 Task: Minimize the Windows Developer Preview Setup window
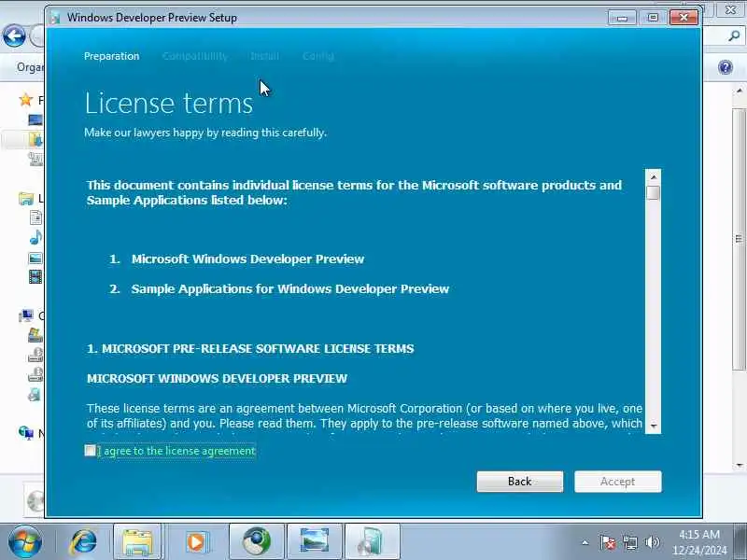tap(622, 18)
